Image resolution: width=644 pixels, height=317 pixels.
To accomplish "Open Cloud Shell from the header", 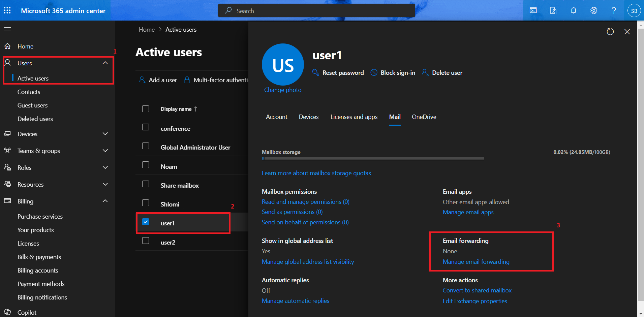I will pos(533,10).
